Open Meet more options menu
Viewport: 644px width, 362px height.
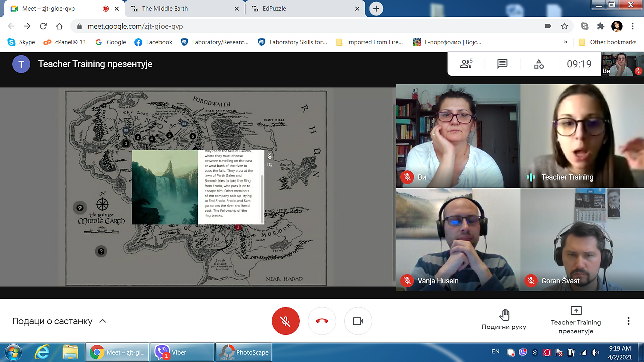(628, 321)
